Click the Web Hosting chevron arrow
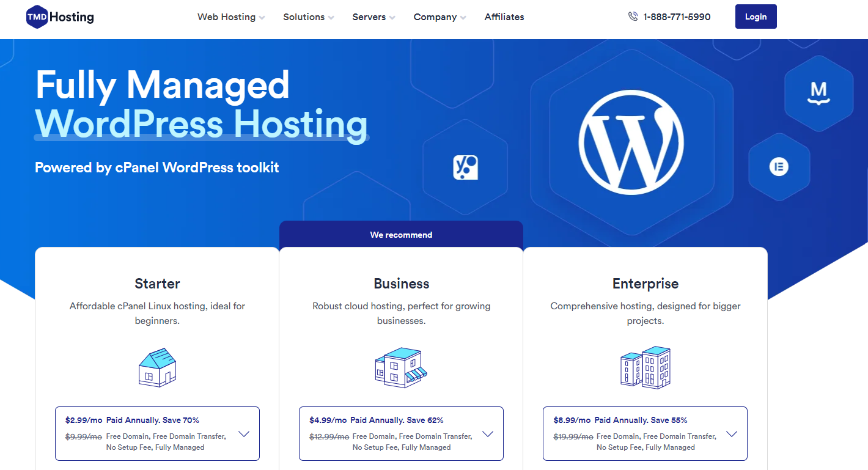The image size is (868, 470). pos(262,18)
